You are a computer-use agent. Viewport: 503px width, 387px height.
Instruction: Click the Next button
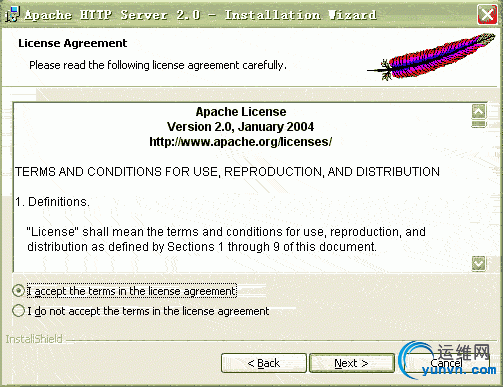(352, 363)
